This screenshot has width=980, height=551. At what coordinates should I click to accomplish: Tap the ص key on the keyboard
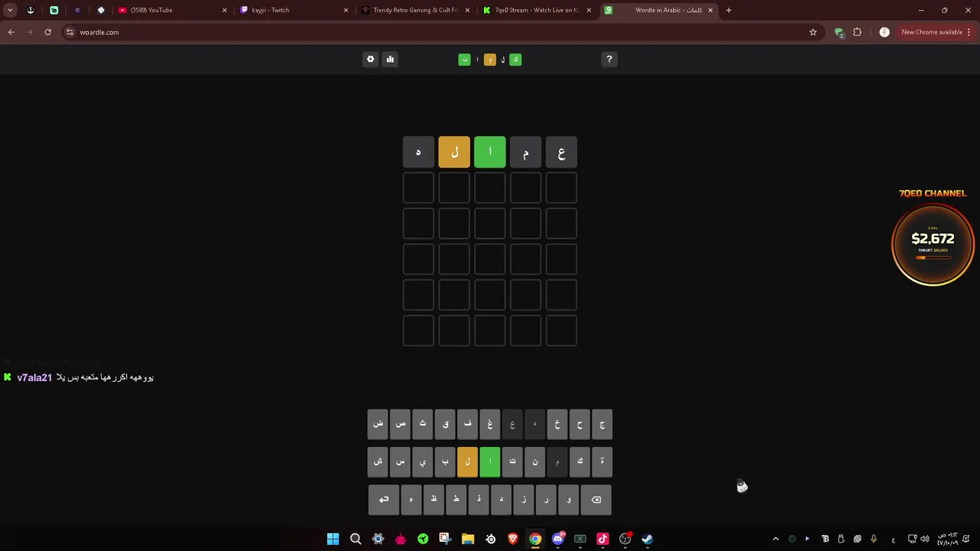tap(400, 424)
